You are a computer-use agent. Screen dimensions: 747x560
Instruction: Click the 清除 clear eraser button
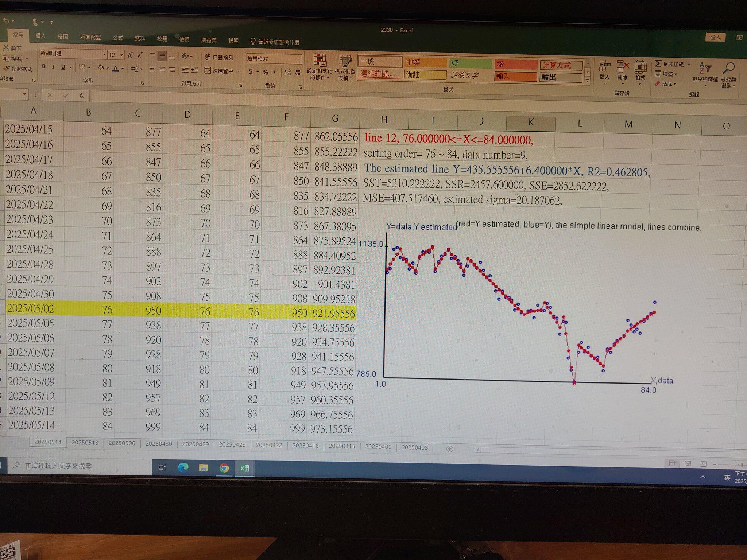(x=665, y=84)
